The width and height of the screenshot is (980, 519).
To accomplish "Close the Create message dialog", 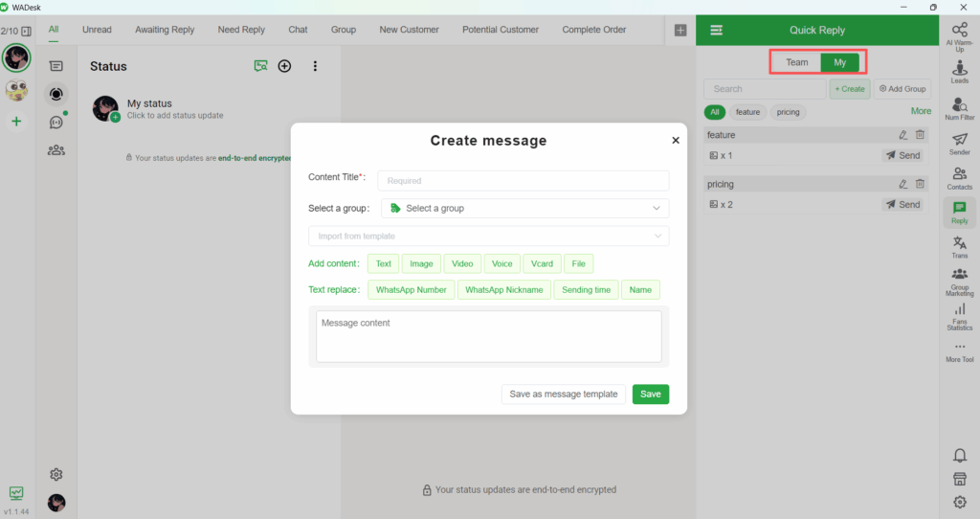I will pos(676,140).
